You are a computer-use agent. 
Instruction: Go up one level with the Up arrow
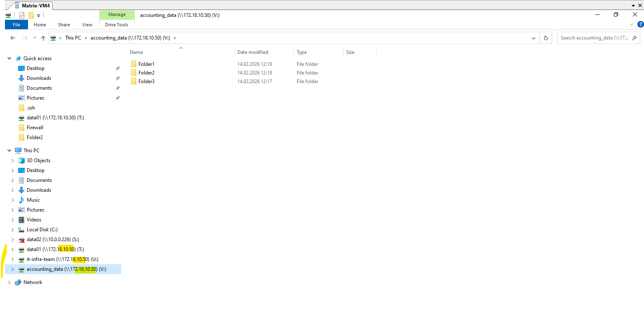click(43, 38)
